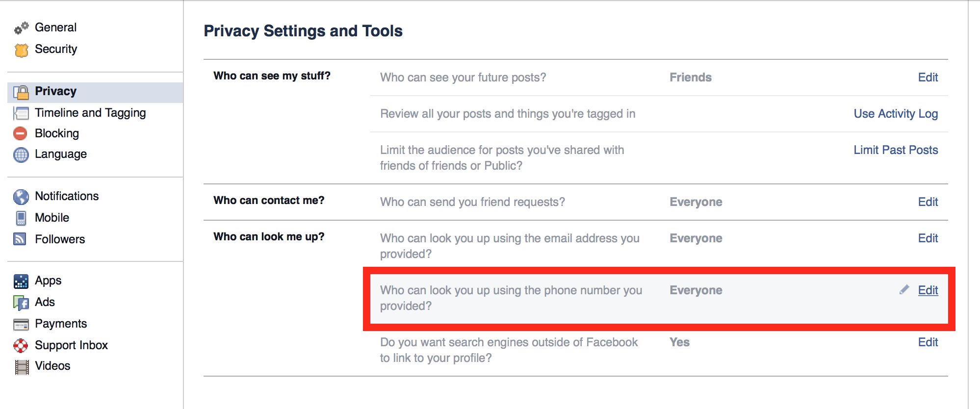Click the Timeline and Tagging icon
Image resolution: width=980 pixels, height=409 pixels.
click(21, 113)
